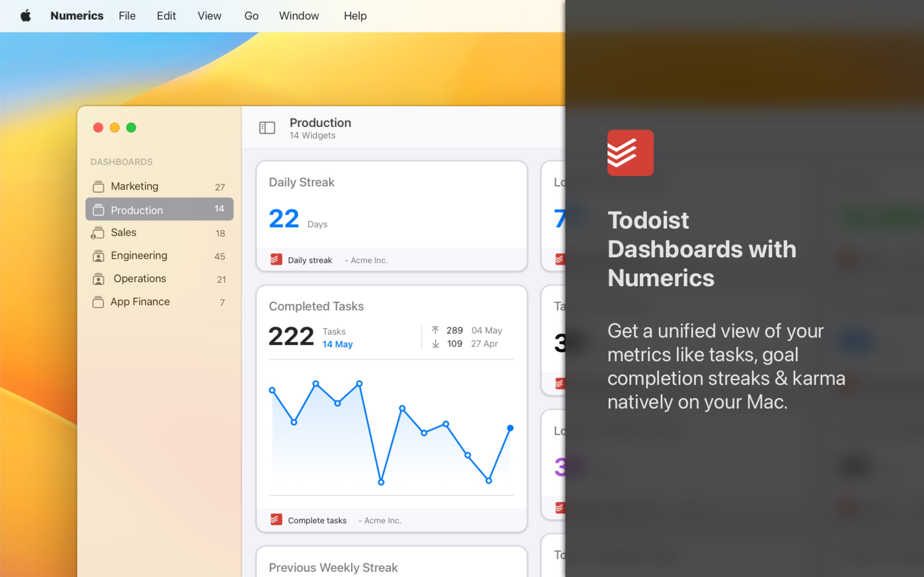Click the Marketing dashboard icon
The width and height of the screenshot is (924, 577).
99,186
